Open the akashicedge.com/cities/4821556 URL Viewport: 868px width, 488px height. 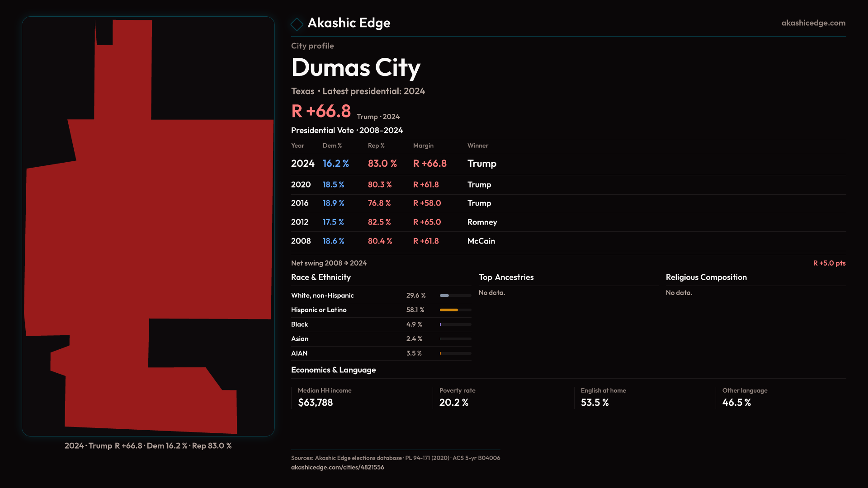[x=337, y=467]
